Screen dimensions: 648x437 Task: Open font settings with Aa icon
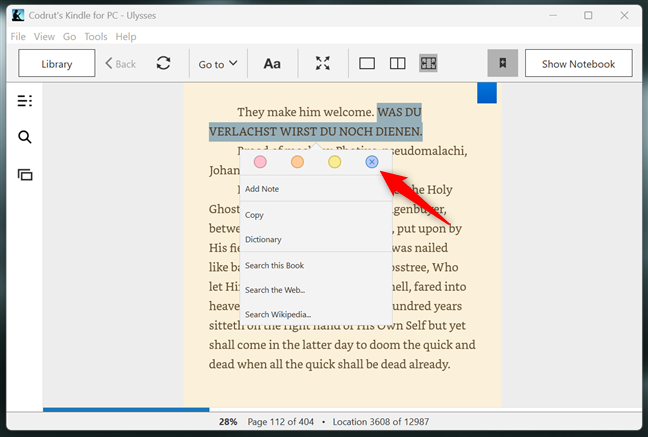(x=272, y=64)
